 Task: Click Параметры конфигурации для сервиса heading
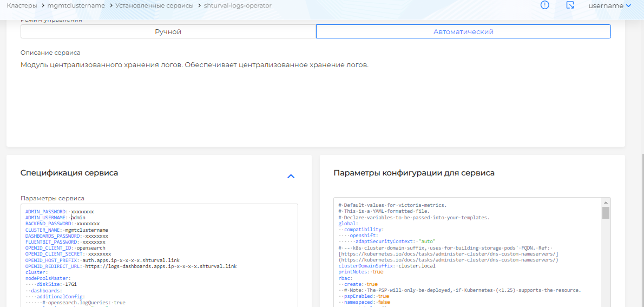pyautogui.click(x=414, y=173)
